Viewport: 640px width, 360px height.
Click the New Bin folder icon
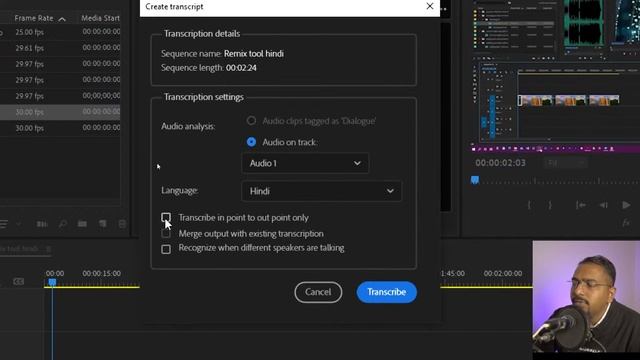click(82, 224)
